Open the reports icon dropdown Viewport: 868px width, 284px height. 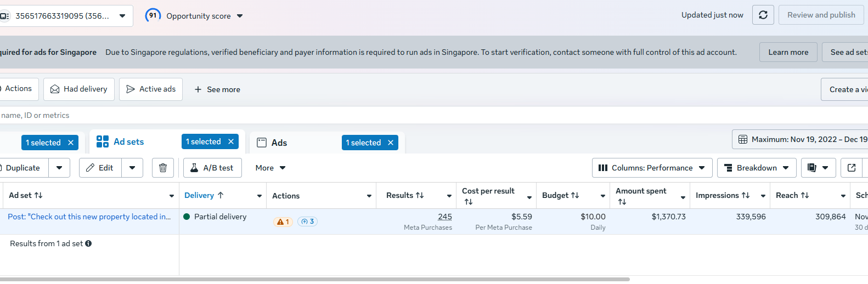point(818,168)
